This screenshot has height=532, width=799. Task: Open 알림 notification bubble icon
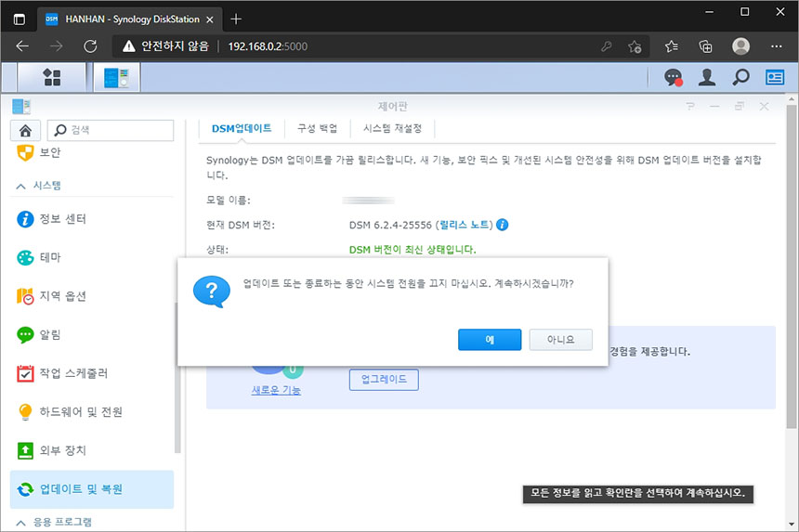[25, 335]
